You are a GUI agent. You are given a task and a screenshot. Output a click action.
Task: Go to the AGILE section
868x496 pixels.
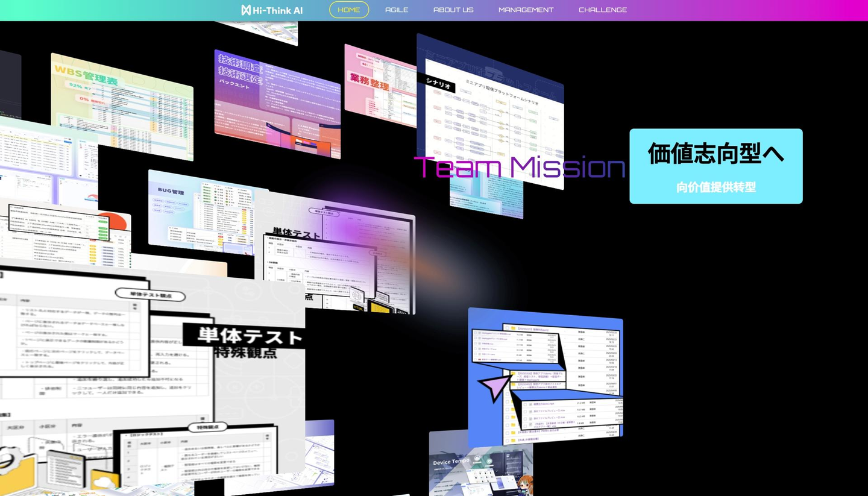397,10
